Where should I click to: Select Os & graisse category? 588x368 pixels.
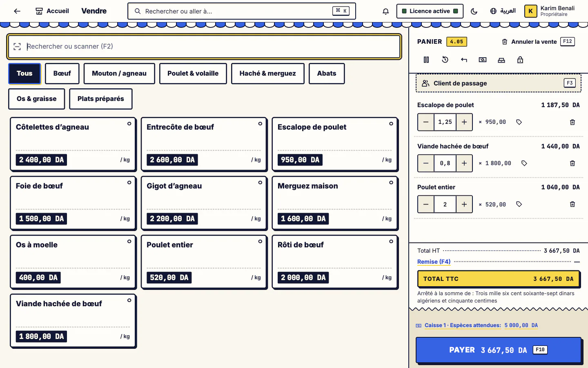(37, 99)
